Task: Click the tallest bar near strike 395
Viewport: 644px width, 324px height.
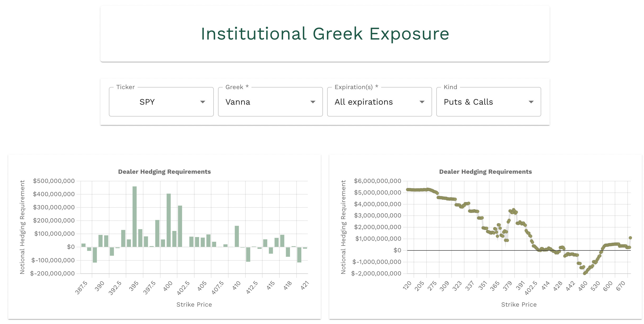Action: click(134, 216)
